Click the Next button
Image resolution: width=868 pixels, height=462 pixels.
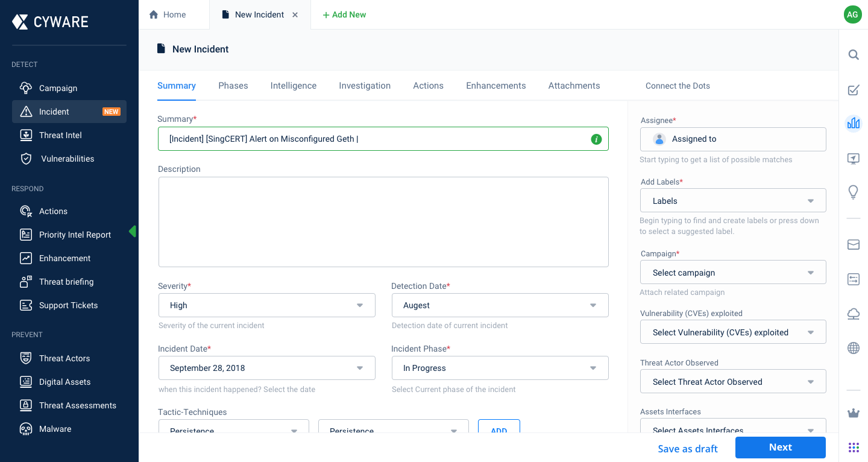780,448
